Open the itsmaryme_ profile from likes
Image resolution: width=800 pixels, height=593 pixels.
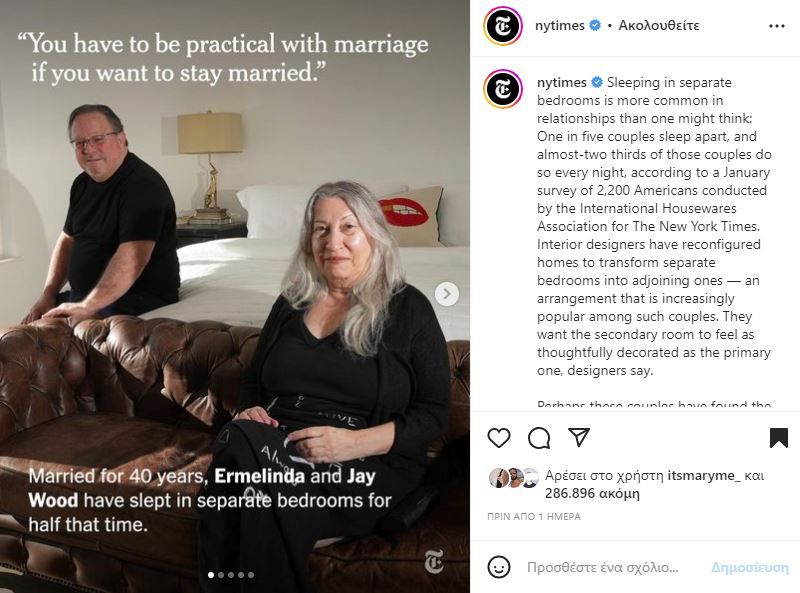coord(704,475)
